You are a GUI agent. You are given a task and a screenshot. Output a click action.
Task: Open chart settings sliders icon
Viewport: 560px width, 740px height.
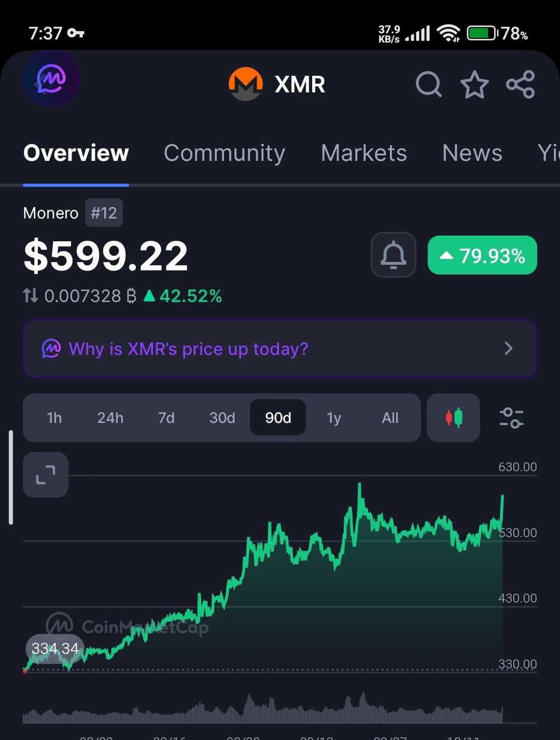pyautogui.click(x=511, y=418)
